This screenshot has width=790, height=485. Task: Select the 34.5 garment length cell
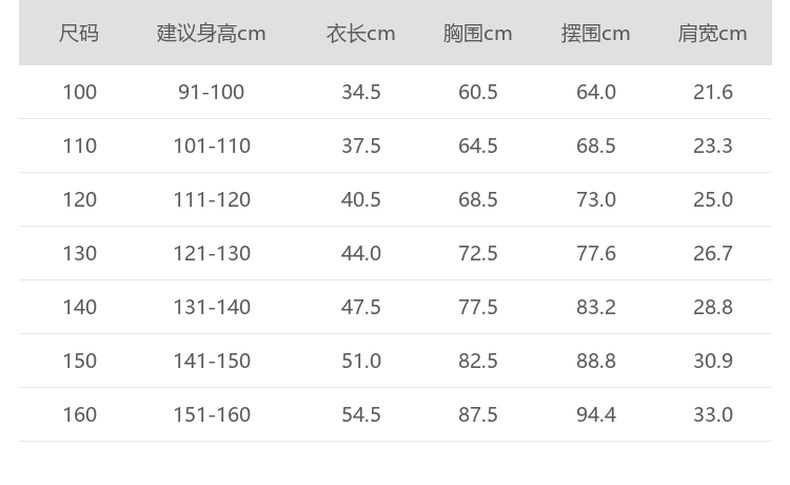361,92
